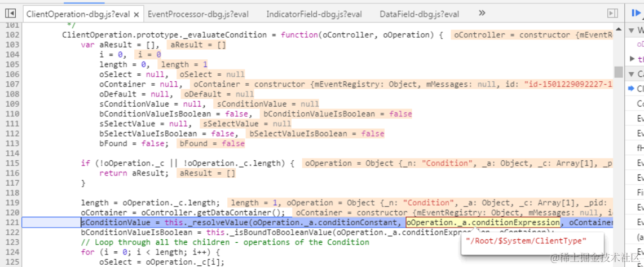Viewport: 644px width, 267px height.
Task: Click line number 124 in the gutter
Action: [x=12, y=252]
